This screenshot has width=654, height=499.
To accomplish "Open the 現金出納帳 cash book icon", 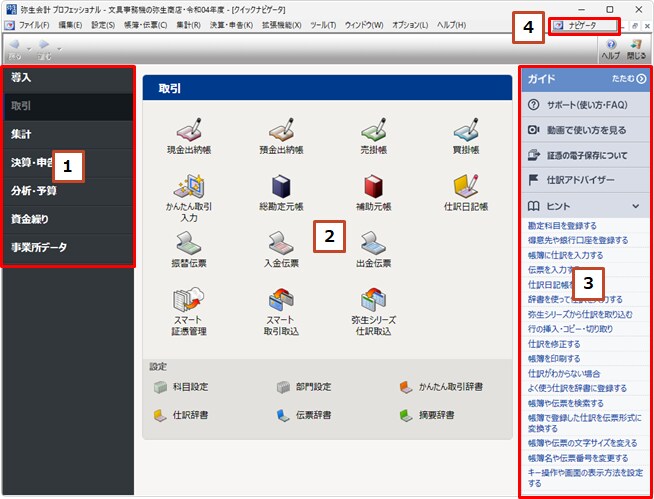I will 189,136.
